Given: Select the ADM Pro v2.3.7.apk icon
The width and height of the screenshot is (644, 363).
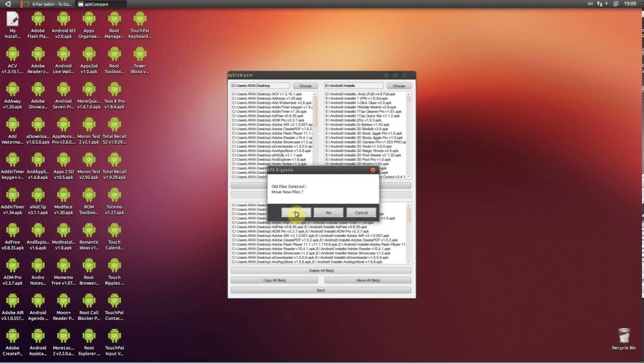Looking at the screenshot, I should 13,273.
